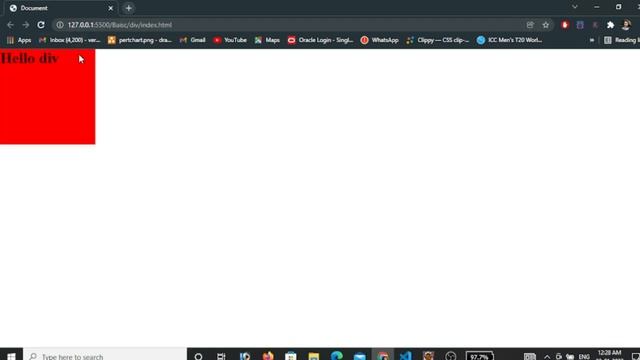
Task: Open the Mail app from the taskbar
Action: pyautogui.click(x=360, y=356)
